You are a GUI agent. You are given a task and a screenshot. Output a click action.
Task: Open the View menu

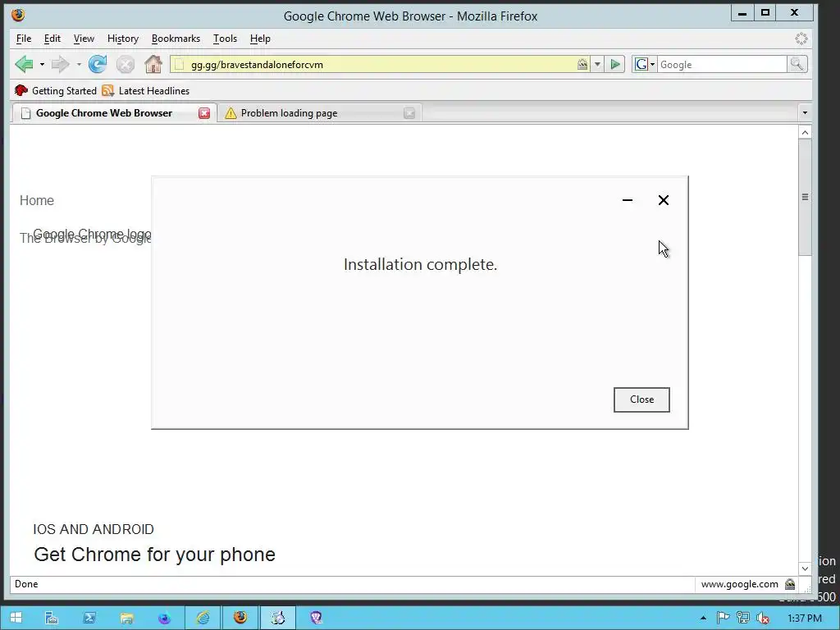[x=84, y=39]
